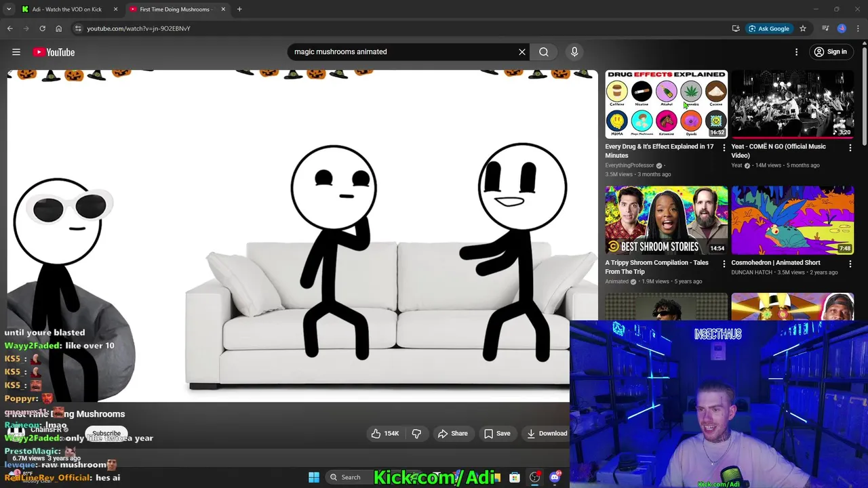Open Discord from taskbar
Screen dimensions: 868x488
click(x=555, y=477)
